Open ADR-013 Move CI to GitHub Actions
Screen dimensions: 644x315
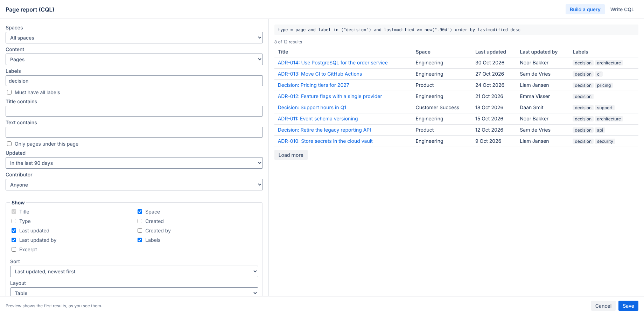pyautogui.click(x=320, y=74)
